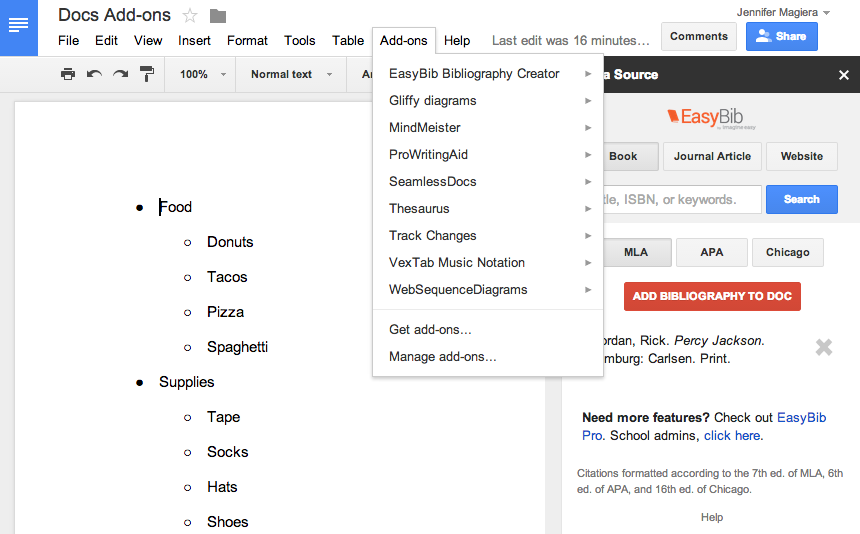Remove the Percy Jackson citation
Image resolution: width=860 pixels, height=534 pixels.
823,347
